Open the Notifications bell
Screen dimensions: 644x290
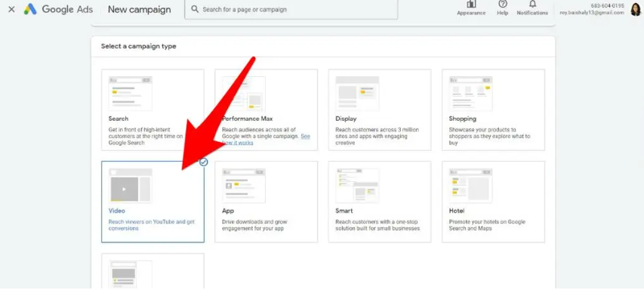pyautogui.click(x=533, y=4)
